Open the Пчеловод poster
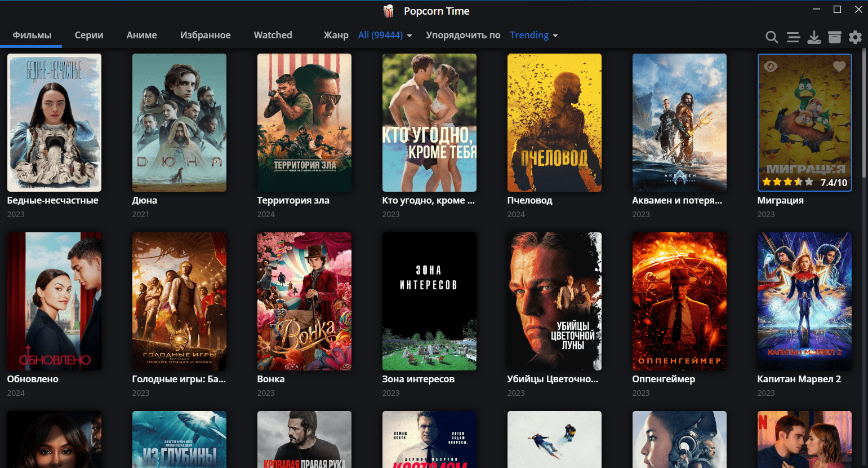This screenshot has height=468, width=868. [554, 122]
